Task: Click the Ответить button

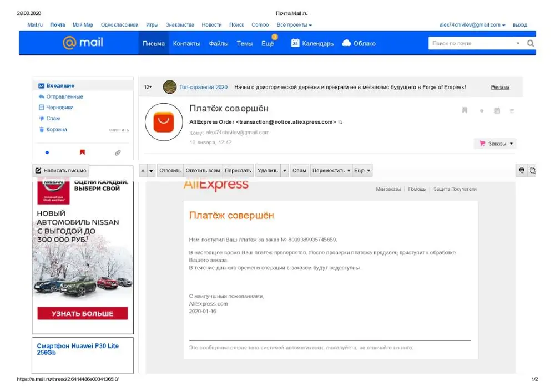Action: tap(170, 170)
